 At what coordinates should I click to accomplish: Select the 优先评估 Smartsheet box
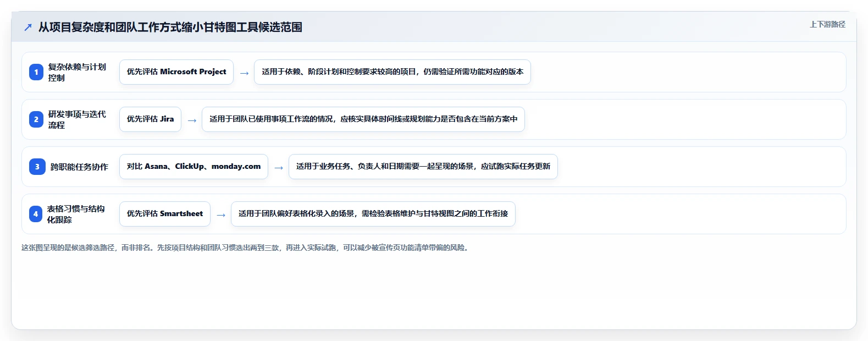(165, 214)
